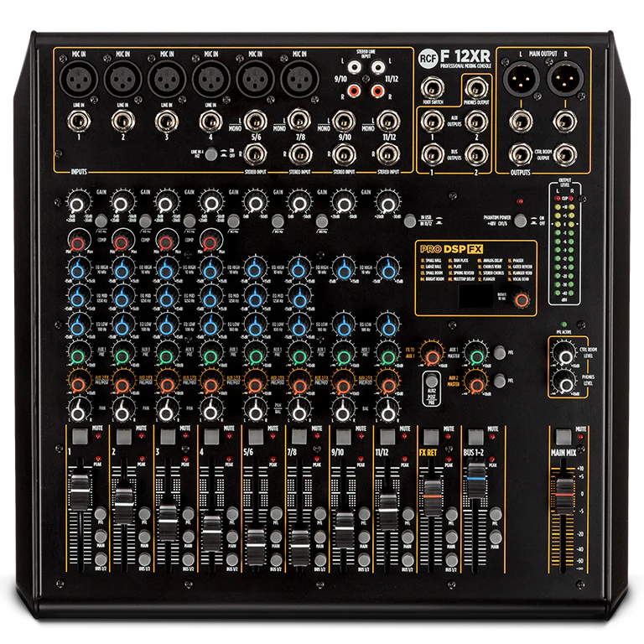Click the channel 4 EQ MID knob
Screen dimensions: 644x644
click(x=210, y=299)
